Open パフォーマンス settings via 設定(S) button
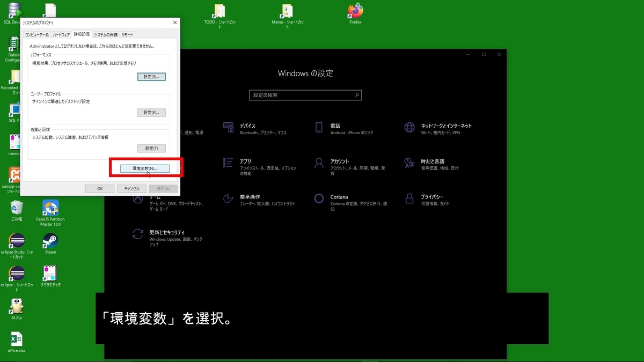Viewport: 644px width, 362px height. coord(151,76)
